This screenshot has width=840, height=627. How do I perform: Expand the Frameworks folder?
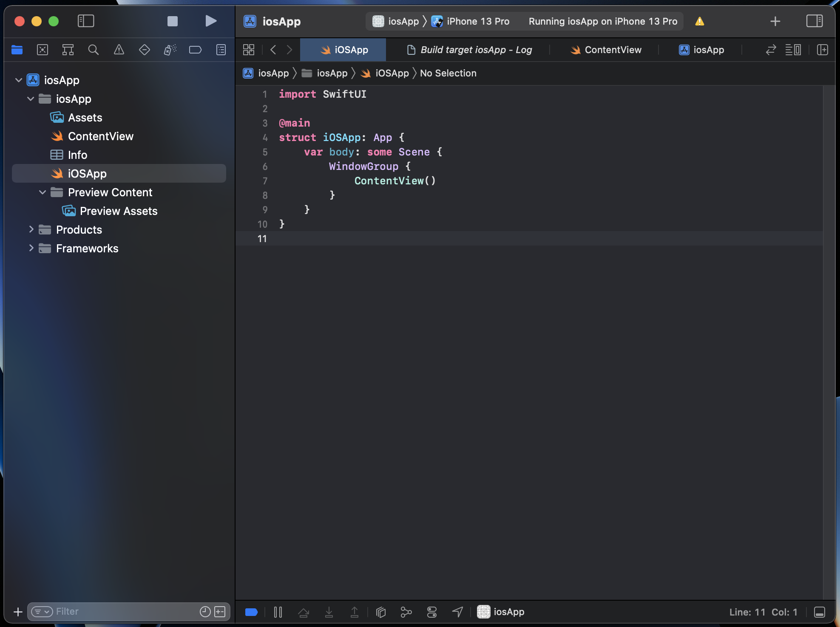[31, 248]
